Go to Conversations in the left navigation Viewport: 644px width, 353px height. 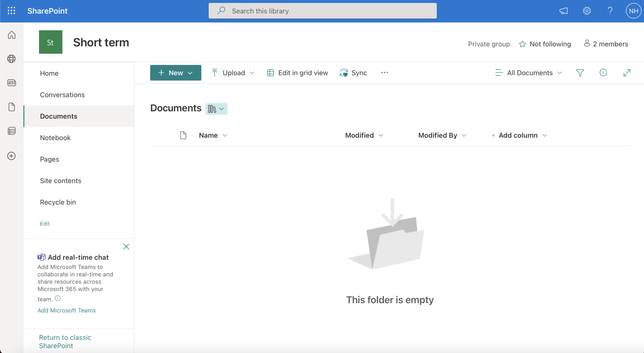[x=62, y=95]
